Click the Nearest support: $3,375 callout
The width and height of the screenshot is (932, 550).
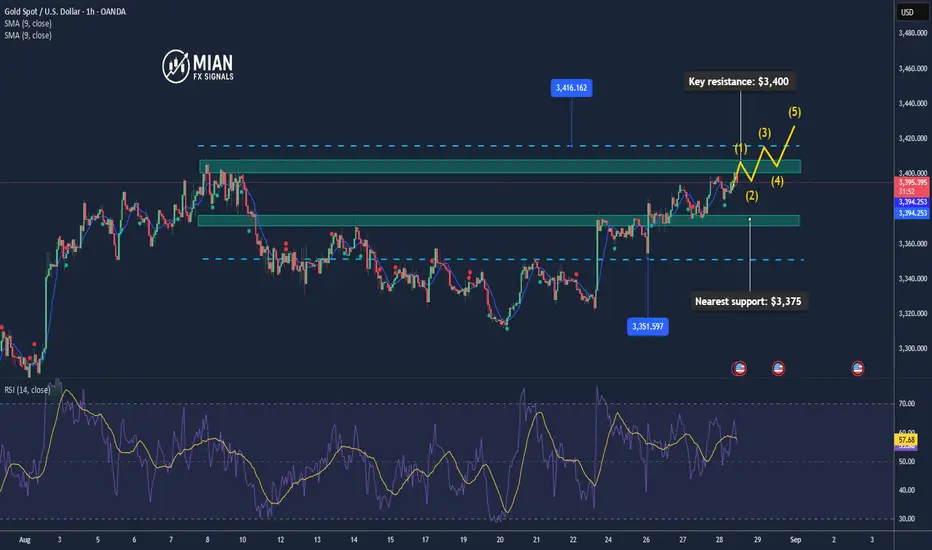coord(748,301)
